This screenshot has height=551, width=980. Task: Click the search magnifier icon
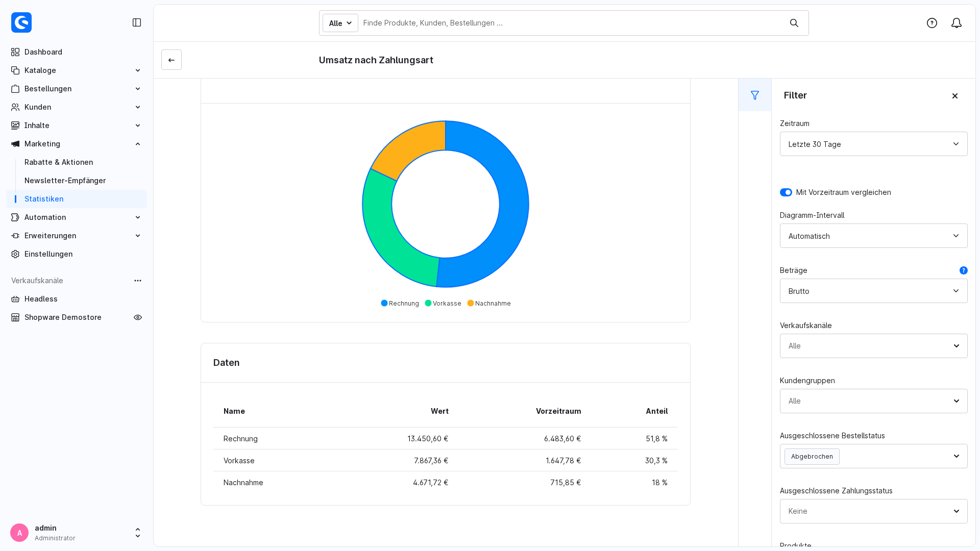pyautogui.click(x=794, y=23)
